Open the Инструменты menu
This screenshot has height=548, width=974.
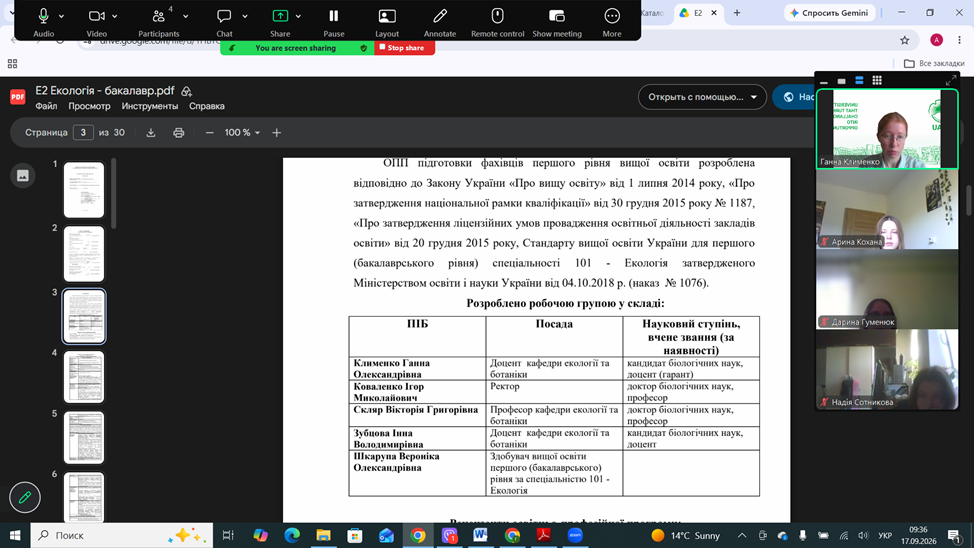(x=150, y=106)
